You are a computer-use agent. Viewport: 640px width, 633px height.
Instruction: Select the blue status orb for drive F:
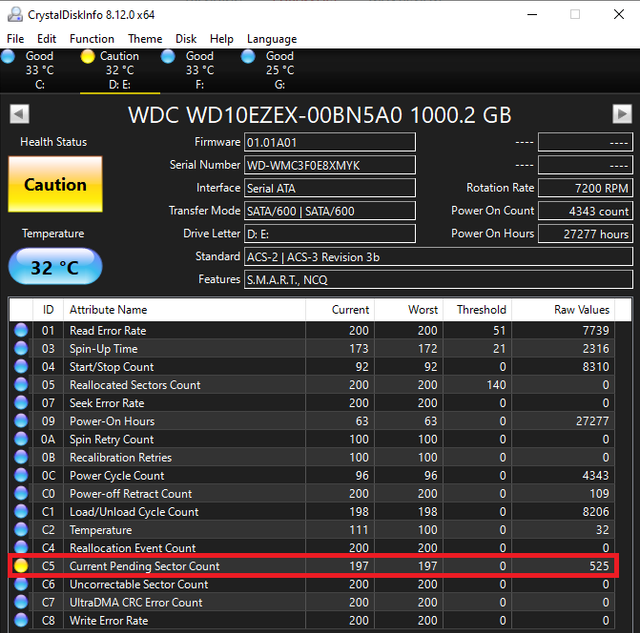pyautogui.click(x=168, y=56)
